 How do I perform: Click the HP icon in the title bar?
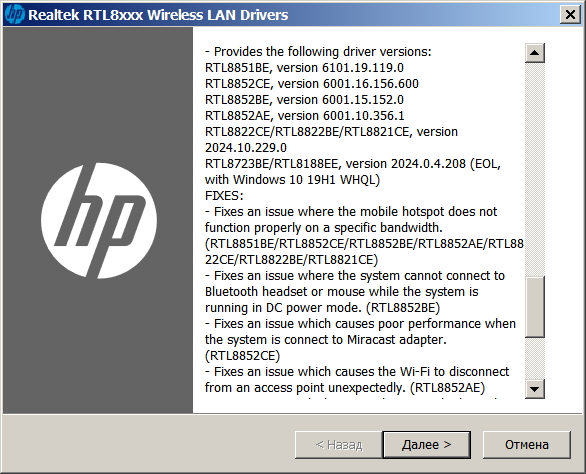click(15, 15)
